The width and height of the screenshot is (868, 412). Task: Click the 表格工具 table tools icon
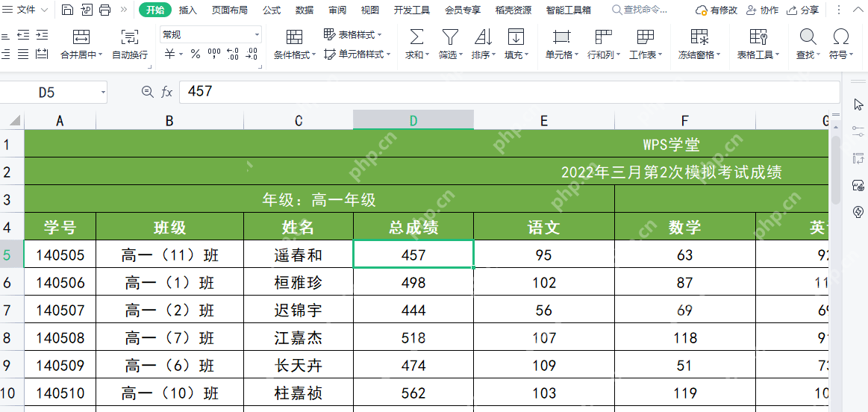point(758,37)
